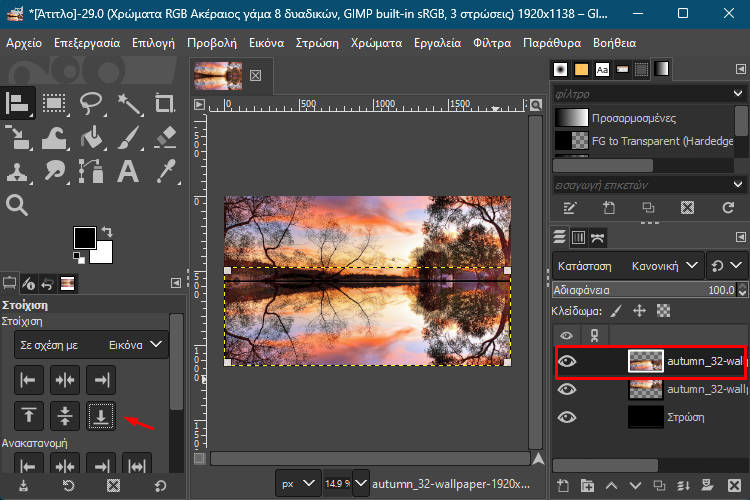Open the px unit dropdown
Viewport: 750px width, 500px height.
pyautogui.click(x=297, y=484)
